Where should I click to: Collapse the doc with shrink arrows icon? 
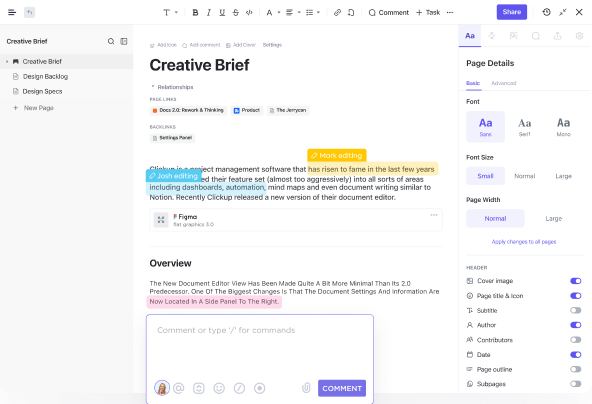[x=563, y=12]
